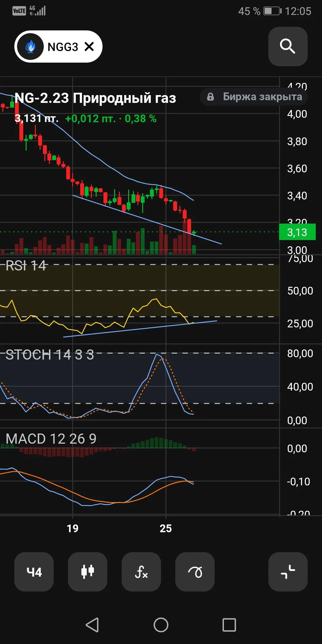Tap the 3,80 price axis label

tap(297, 141)
